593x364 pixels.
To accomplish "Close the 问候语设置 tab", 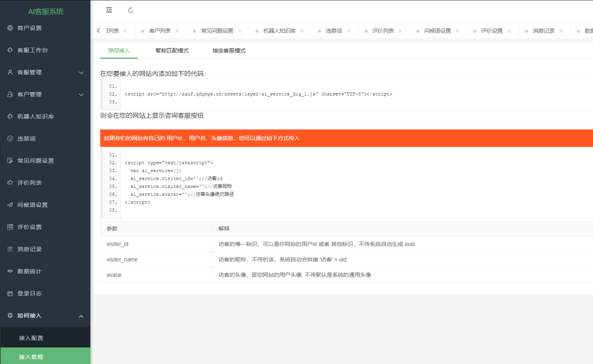I will click(x=458, y=31).
